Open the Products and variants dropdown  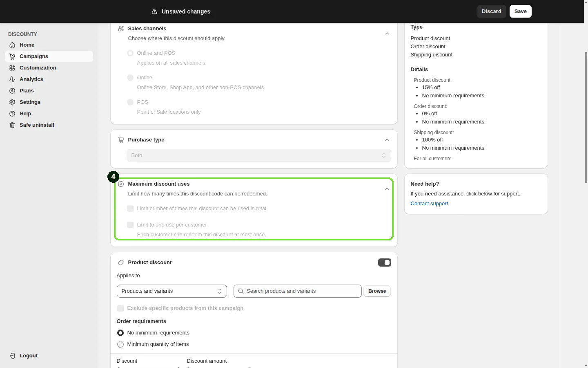(x=172, y=291)
